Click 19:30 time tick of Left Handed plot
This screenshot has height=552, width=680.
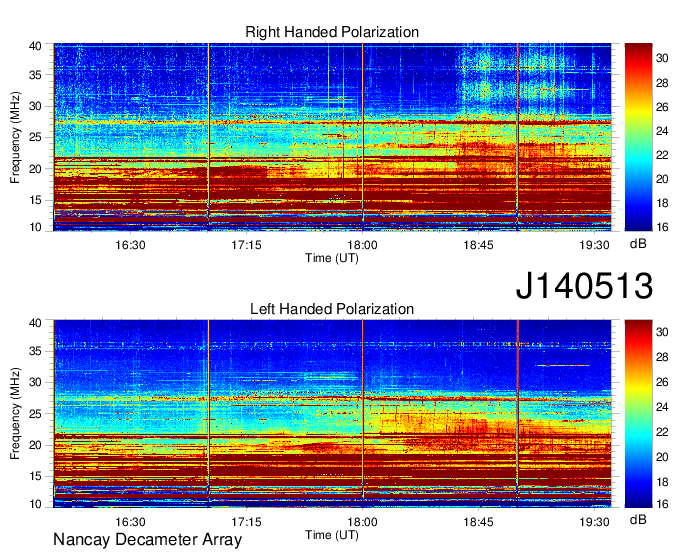pyautogui.click(x=595, y=522)
